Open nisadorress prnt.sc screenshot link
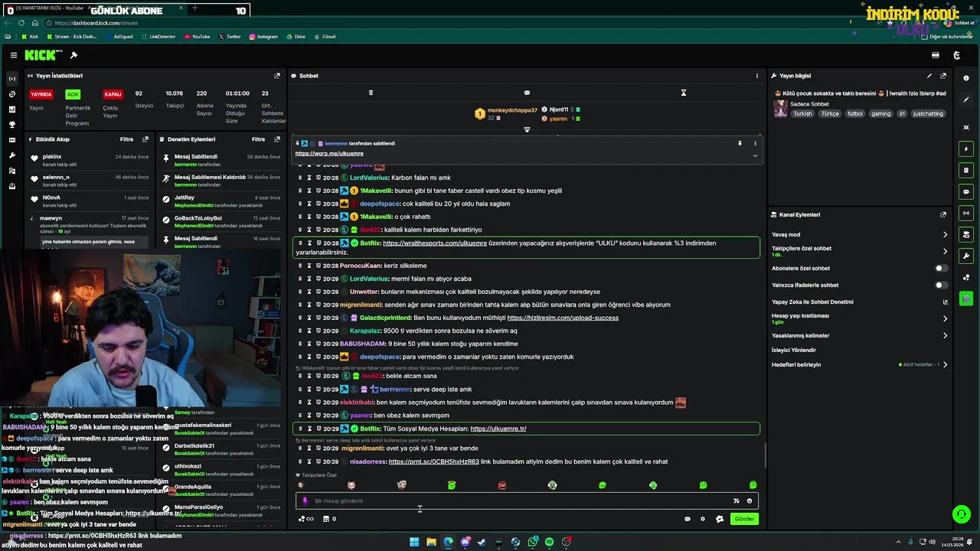The height and width of the screenshot is (551, 980). [x=433, y=461]
